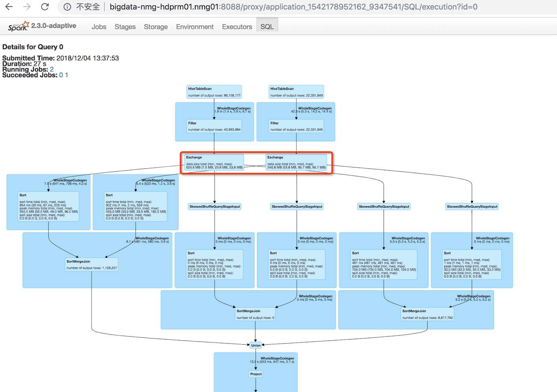Open the Jobs tab
This screenshot has height=392, width=557.
tap(99, 27)
